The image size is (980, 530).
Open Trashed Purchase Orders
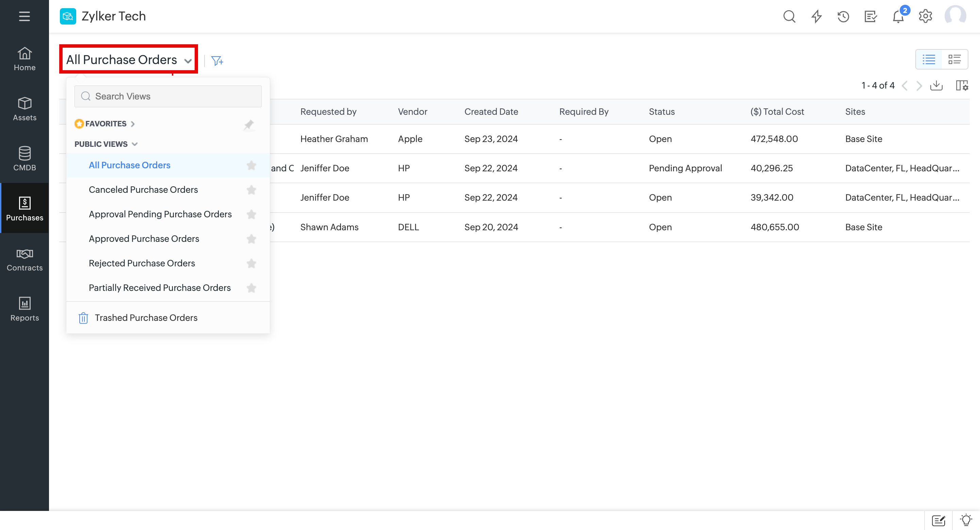[x=146, y=317]
